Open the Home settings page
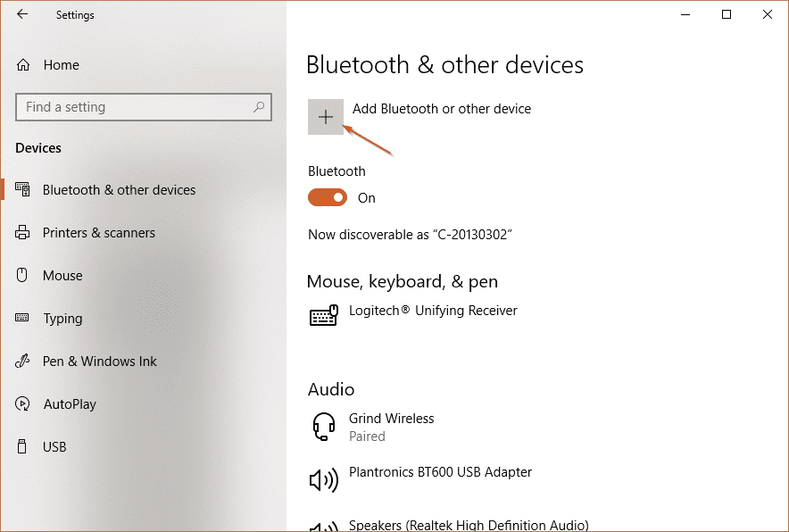 (x=62, y=64)
